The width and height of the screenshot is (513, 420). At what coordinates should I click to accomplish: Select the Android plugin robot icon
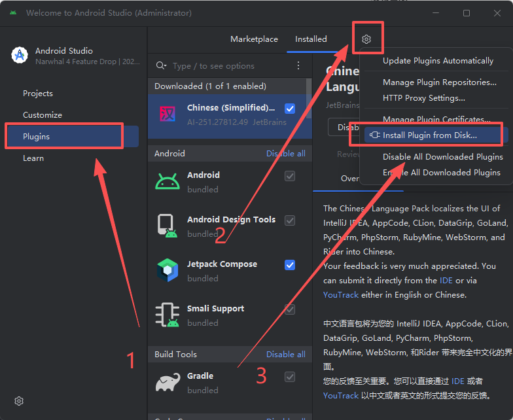168,181
